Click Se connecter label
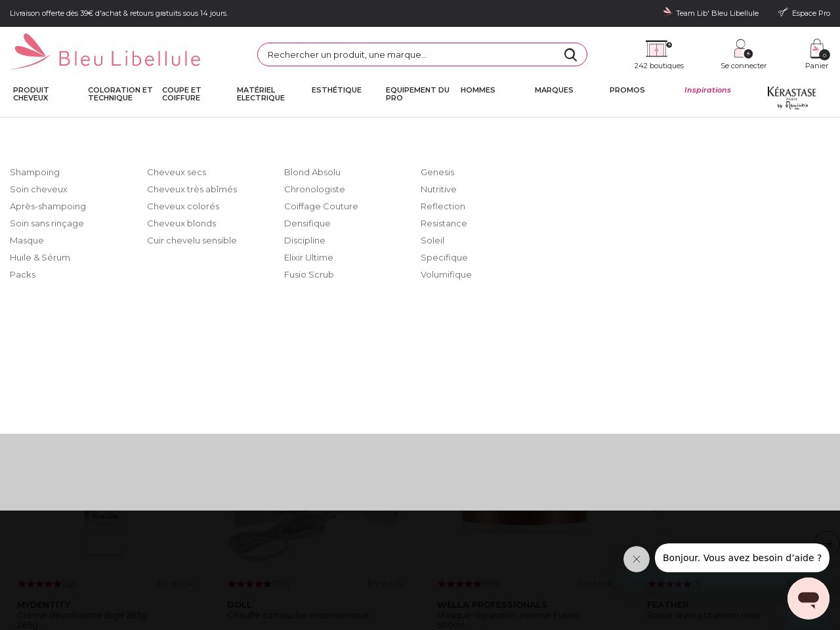 744,66
